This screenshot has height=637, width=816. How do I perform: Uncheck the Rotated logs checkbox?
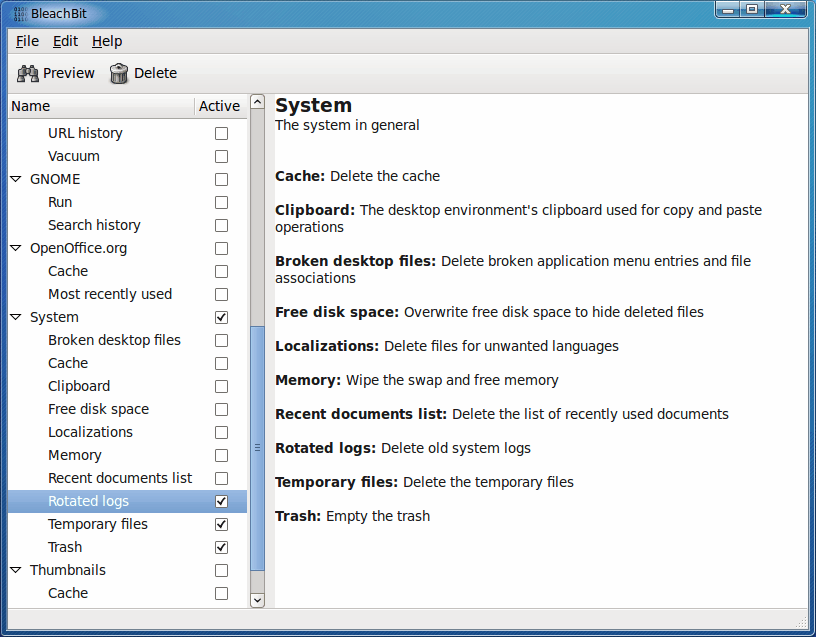(x=221, y=501)
